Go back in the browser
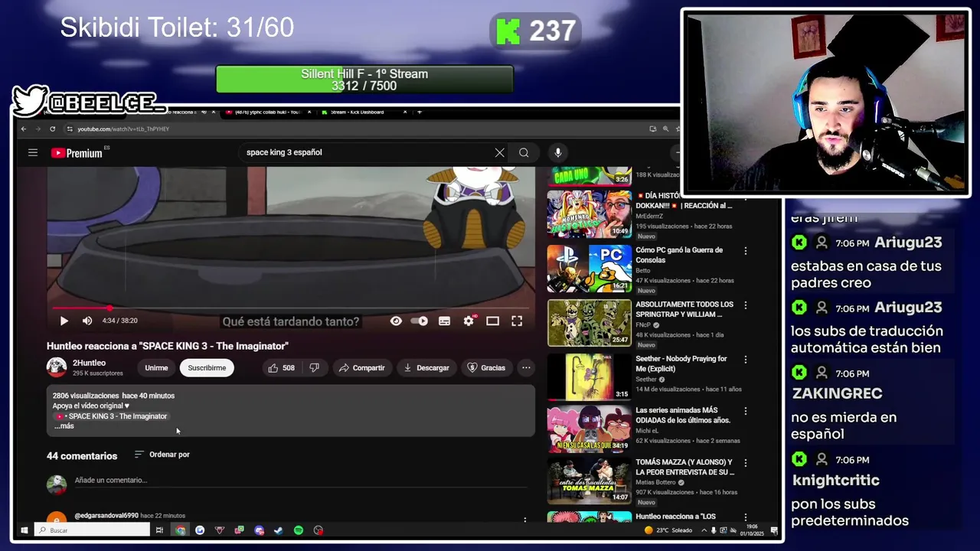 pos(24,129)
